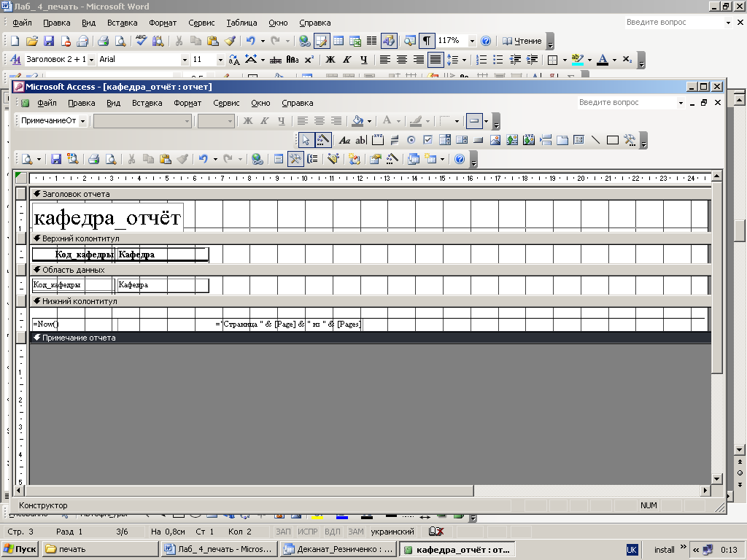Toggle bold Ж in Word toolbar
Screen dimensions: 747x560
click(x=330, y=60)
